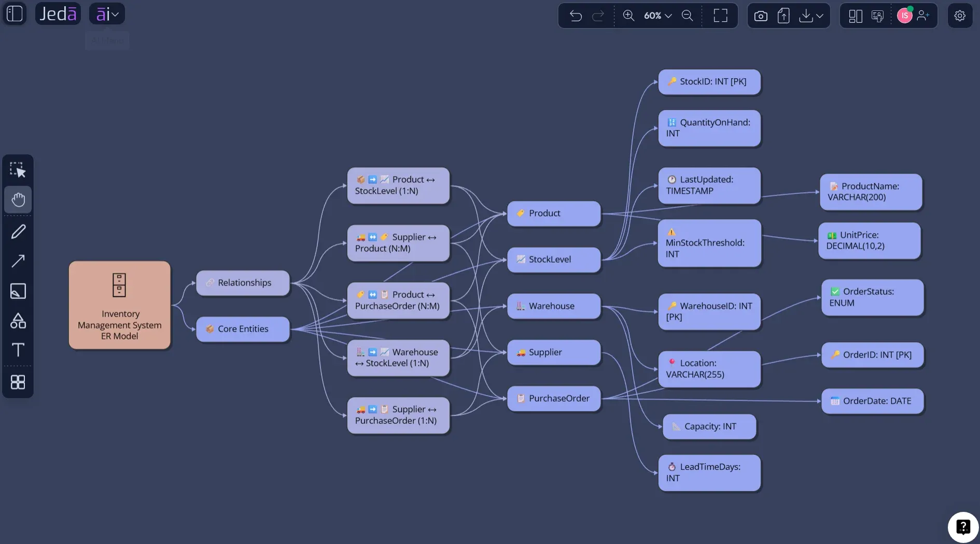
Task: Click the Product ↔ StockLevel (1:N) node
Action: [x=398, y=185]
